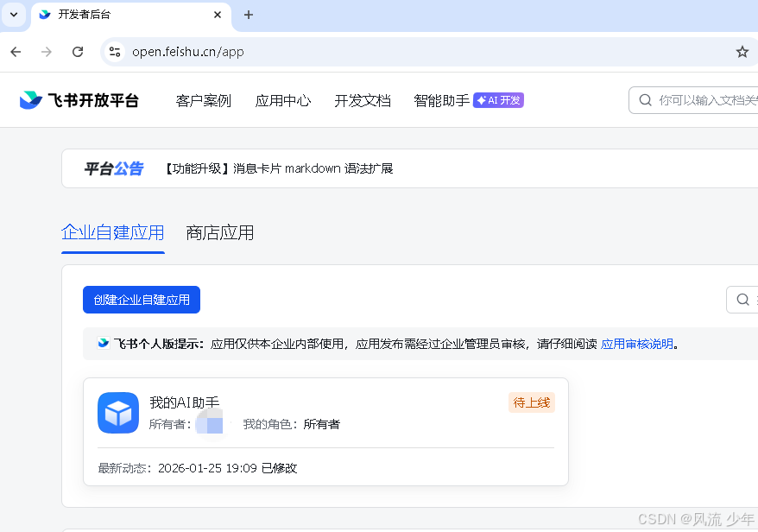Switch to the 商店应用 tab
The height and width of the screenshot is (532, 758).
(x=220, y=233)
